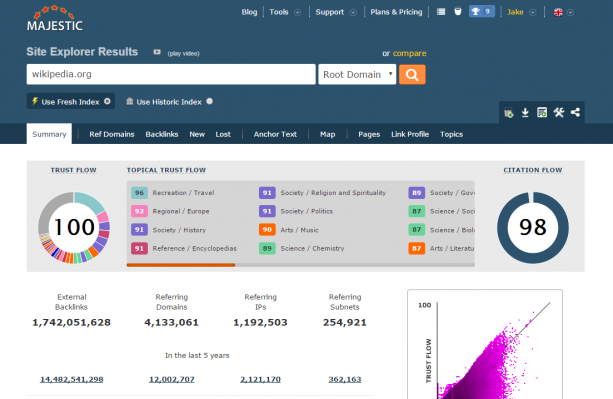Switch to the Anchor Text tab
The width and height of the screenshot is (613, 399).
(275, 134)
